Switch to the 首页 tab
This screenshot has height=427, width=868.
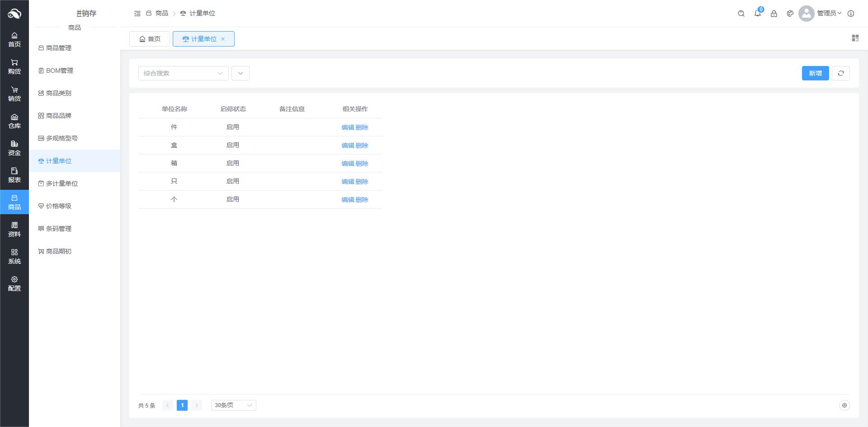(150, 39)
